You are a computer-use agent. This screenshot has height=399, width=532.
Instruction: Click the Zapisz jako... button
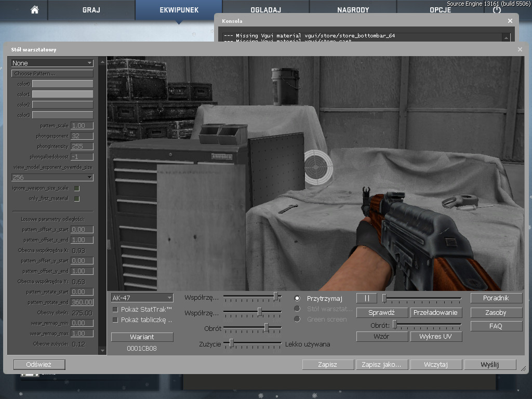(382, 364)
